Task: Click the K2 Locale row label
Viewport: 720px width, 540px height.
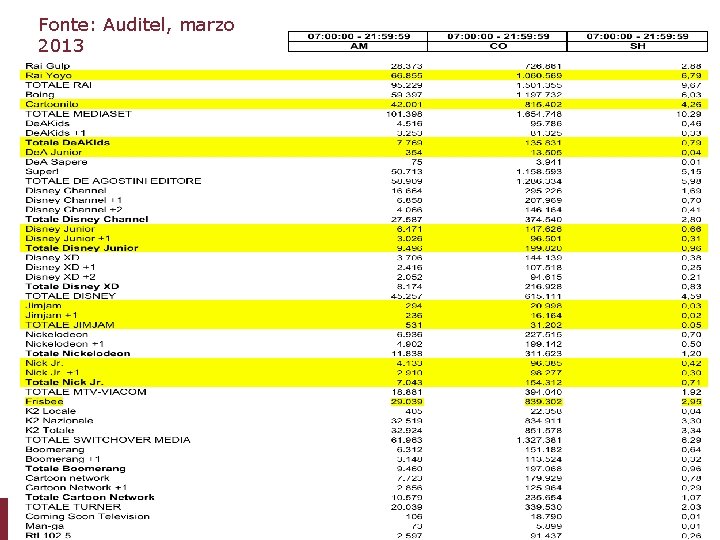Action: pos(51,411)
